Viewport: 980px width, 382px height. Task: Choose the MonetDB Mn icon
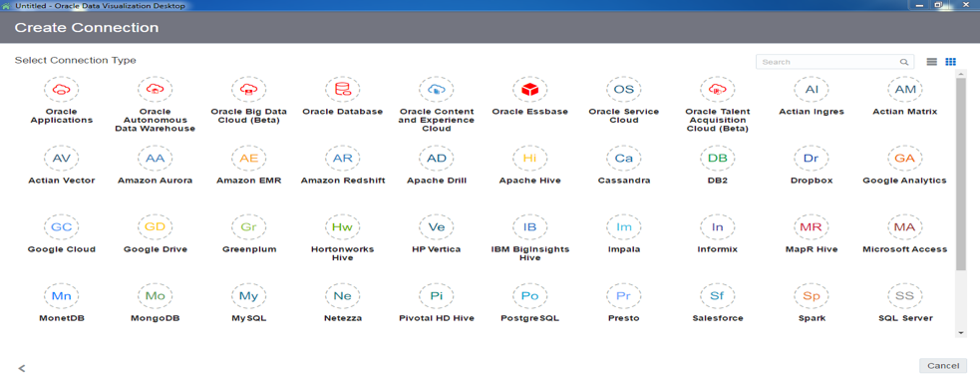[x=61, y=295]
